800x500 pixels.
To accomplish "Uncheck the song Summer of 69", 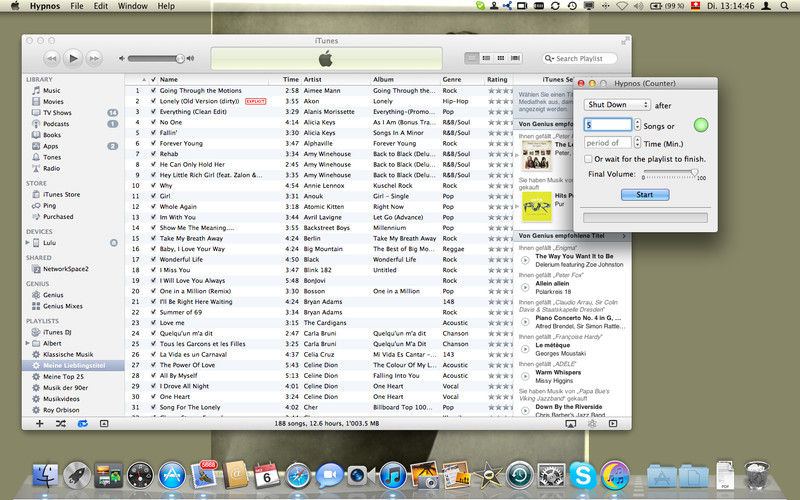I will pos(153,312).
